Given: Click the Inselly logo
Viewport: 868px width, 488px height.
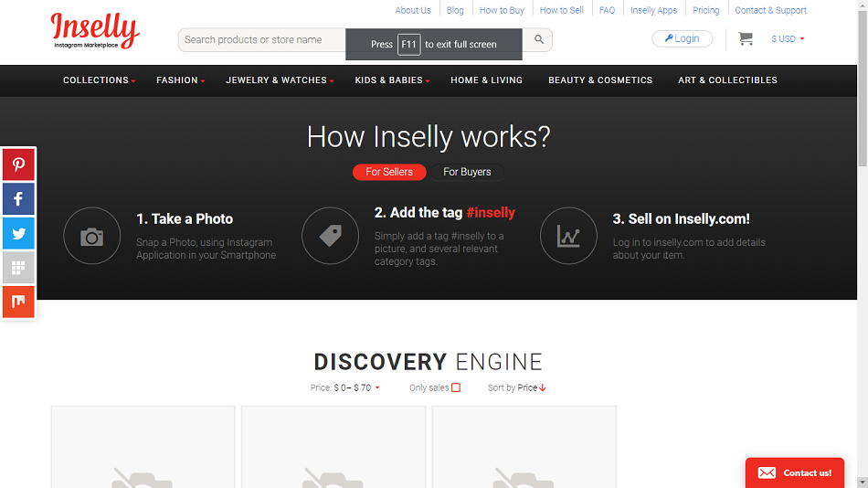Looking at the screenshot, I should click(x=95, y=31).
